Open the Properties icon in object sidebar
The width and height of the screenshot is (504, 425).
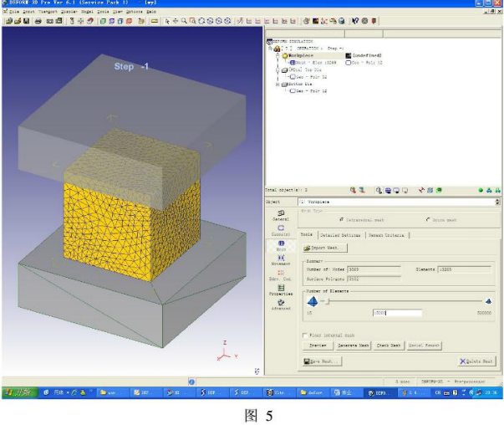point(281,289)
